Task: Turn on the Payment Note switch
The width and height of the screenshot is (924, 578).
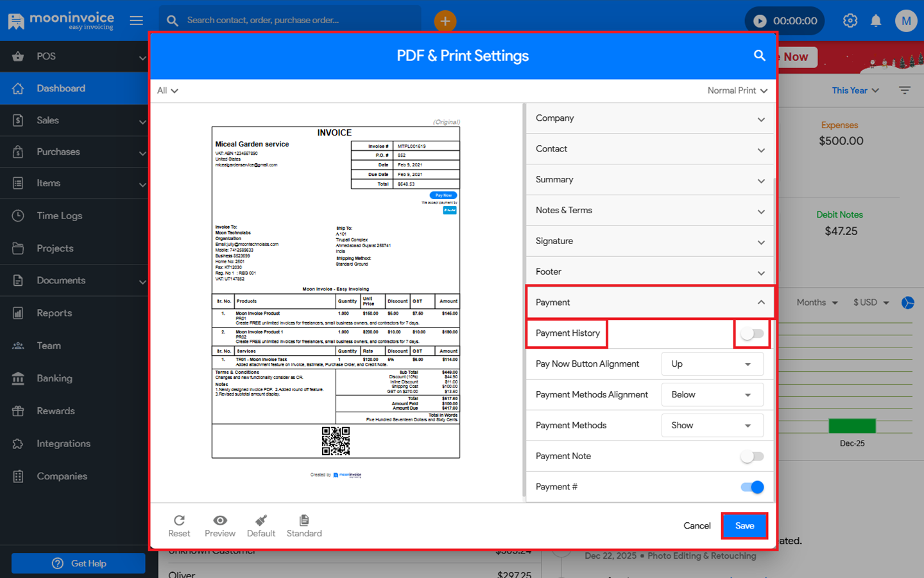Action: [752, 457]
